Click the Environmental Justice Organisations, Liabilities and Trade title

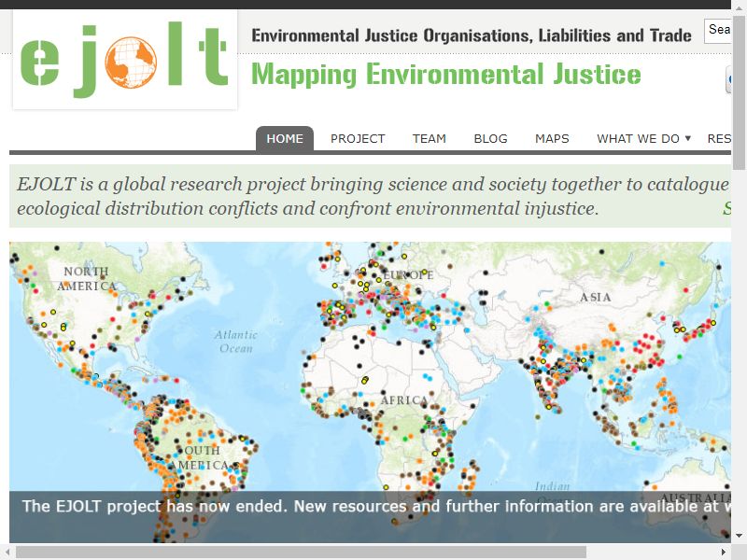click(472, 35)
